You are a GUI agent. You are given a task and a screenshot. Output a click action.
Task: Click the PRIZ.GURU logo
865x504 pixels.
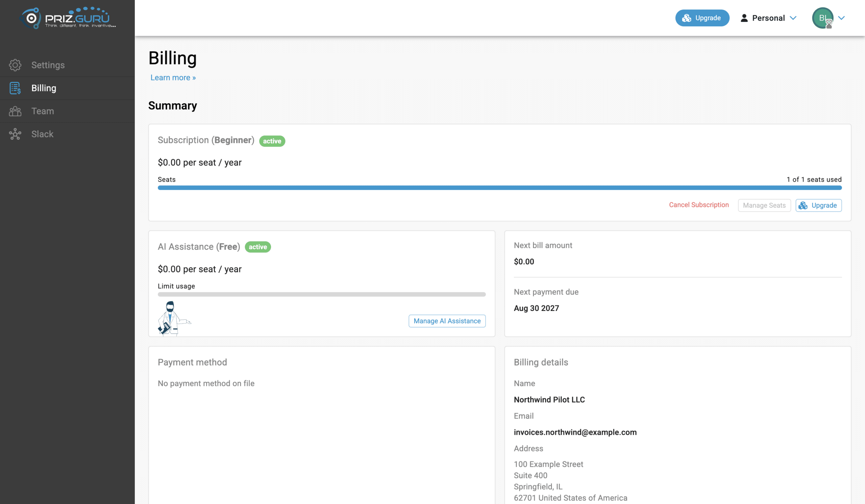[68, 18]
